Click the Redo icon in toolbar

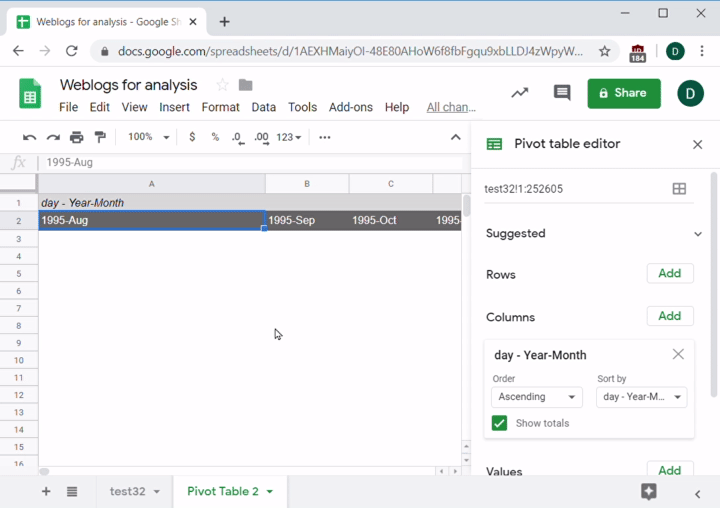click(53, 137)
